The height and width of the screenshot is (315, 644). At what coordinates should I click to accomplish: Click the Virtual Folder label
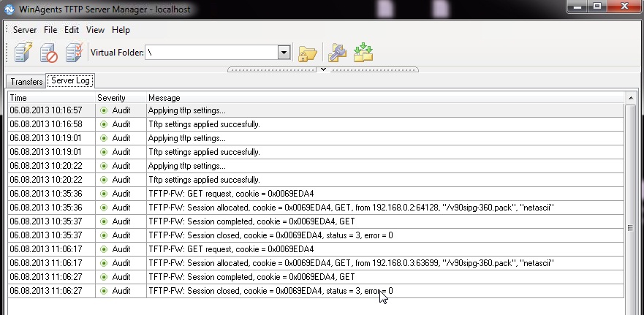coord(117,53)
